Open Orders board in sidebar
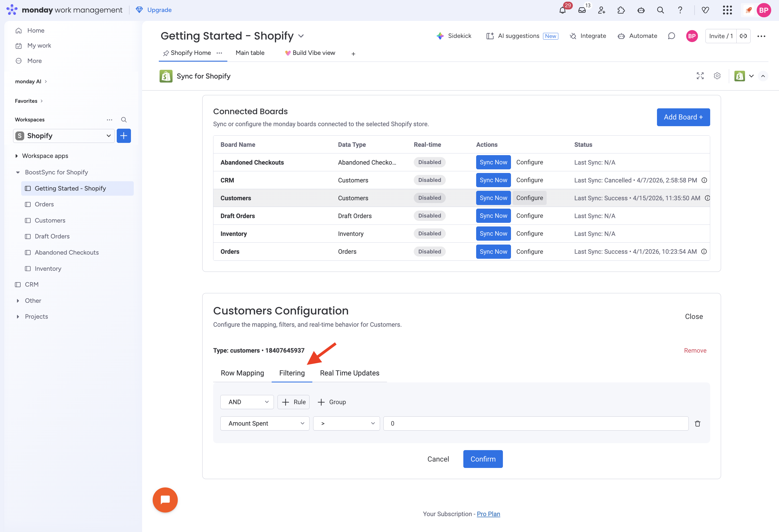 [44, 204]
